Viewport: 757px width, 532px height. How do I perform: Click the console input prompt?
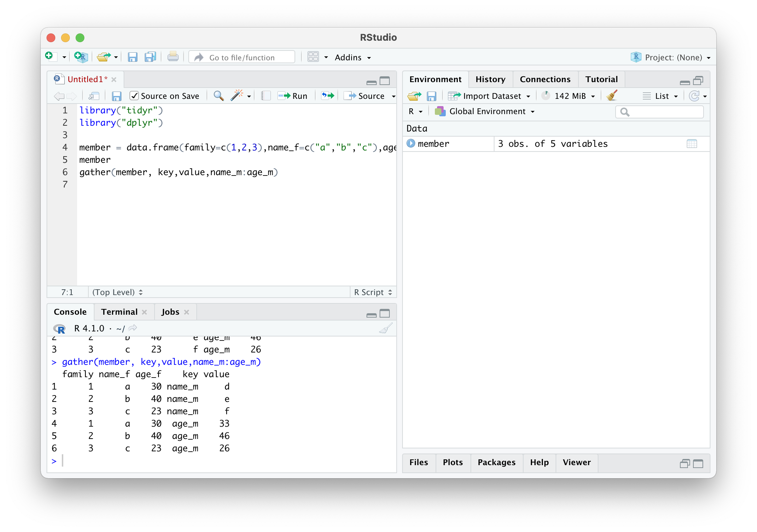(x=222, y=461)
